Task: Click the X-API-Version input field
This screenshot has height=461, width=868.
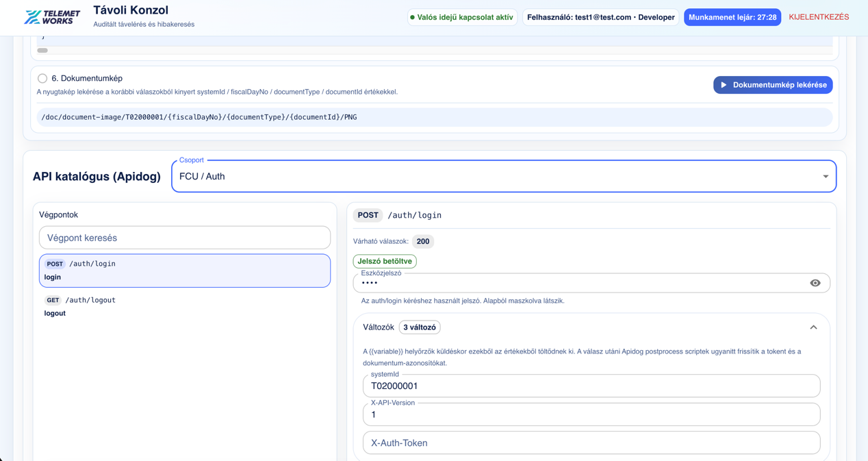Action: 591,414
